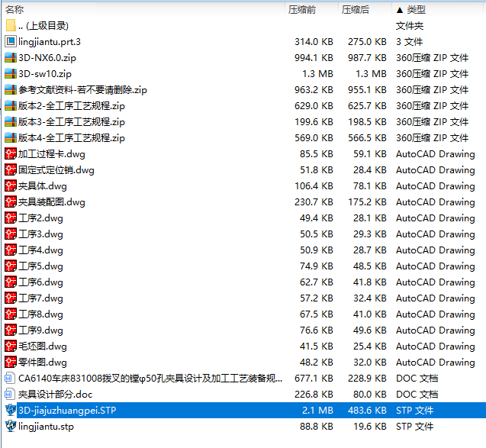
Task: Click compressed size 483.6 KB
Action: tap(367, 410)
